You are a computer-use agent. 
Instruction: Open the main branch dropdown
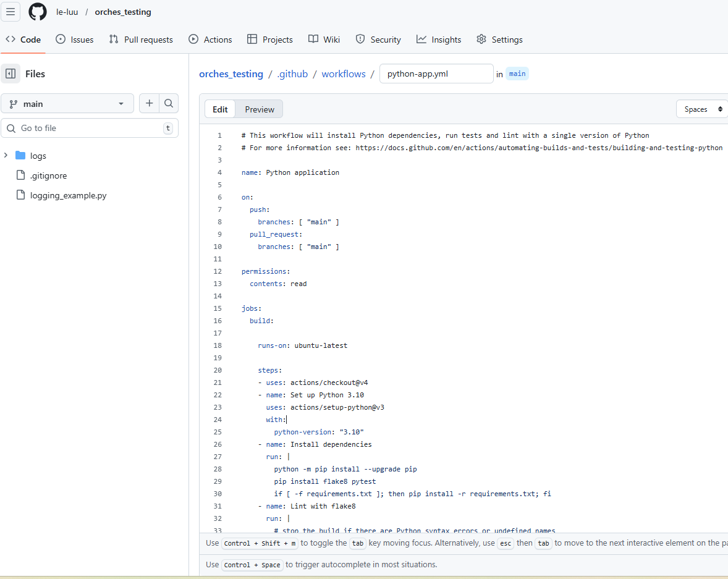click(x=67, y=104)
